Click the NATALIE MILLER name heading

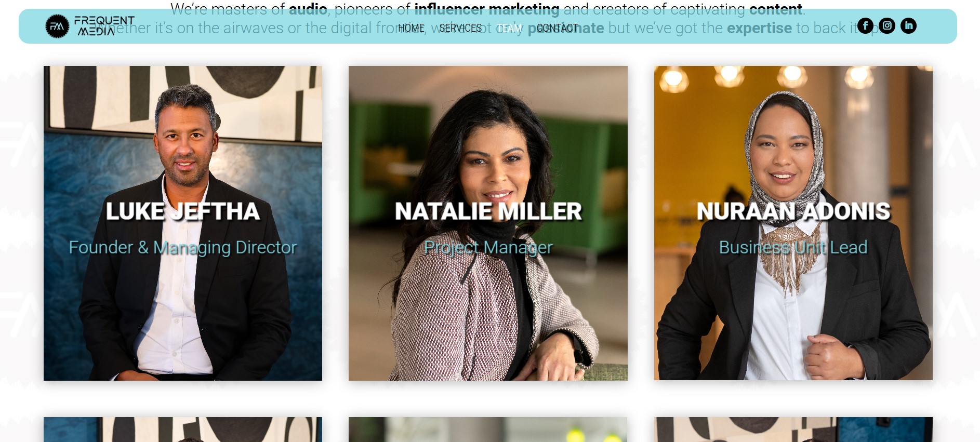[488, 211]
